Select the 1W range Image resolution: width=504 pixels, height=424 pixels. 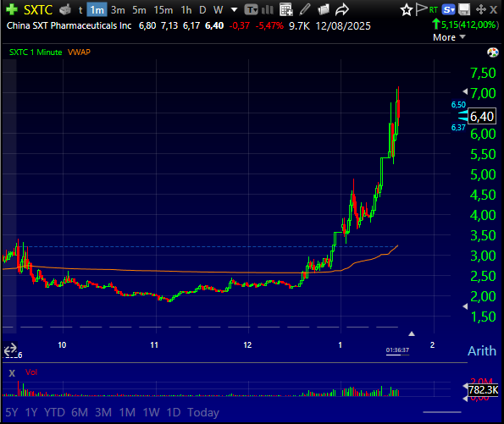[x=151, y=412]
